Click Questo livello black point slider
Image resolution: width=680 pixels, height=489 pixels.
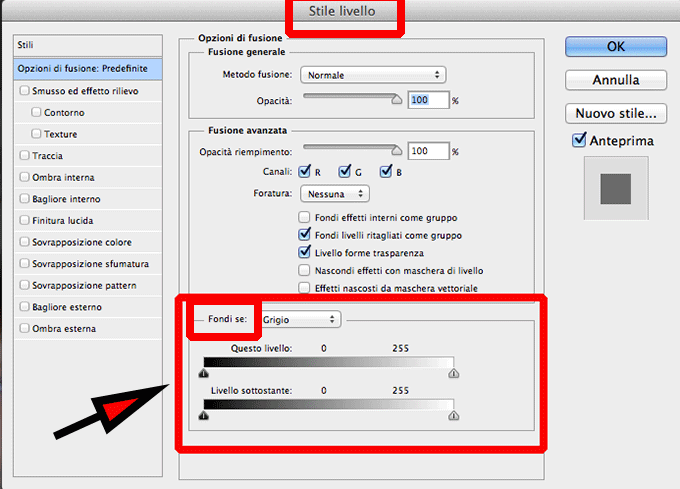203,373
